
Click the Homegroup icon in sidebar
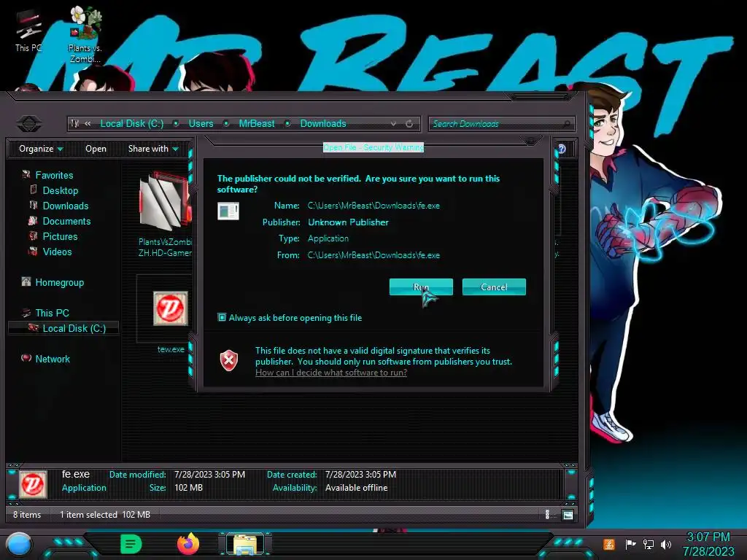coord(26,281)
